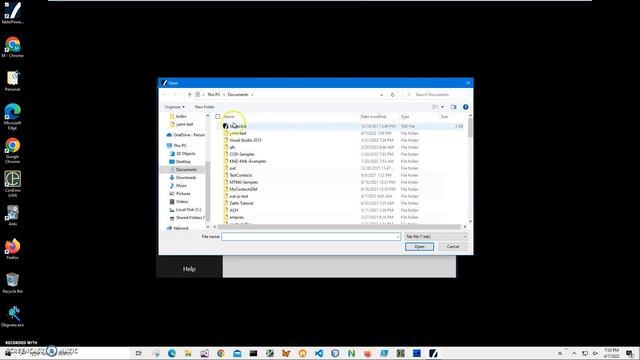Sort by the Date modified column
The height and width of the screenshot is (360, 640).
tap(373, 117)
